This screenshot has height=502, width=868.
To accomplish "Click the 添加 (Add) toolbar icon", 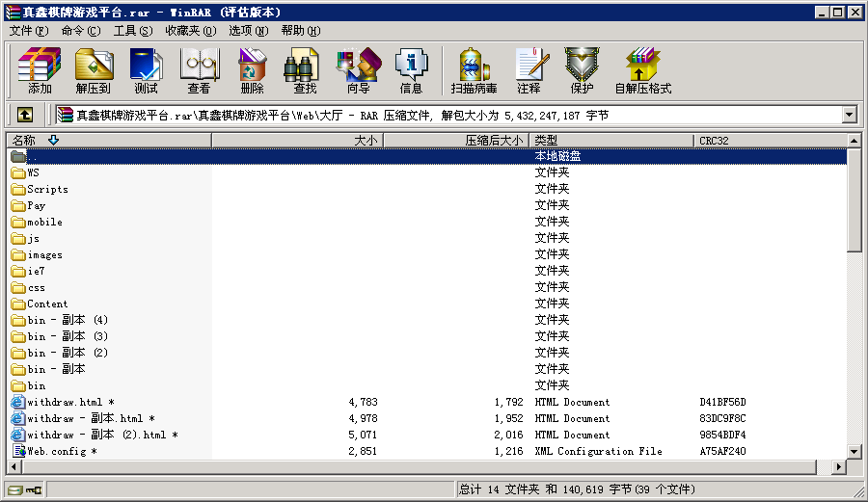I will (40, 70).
